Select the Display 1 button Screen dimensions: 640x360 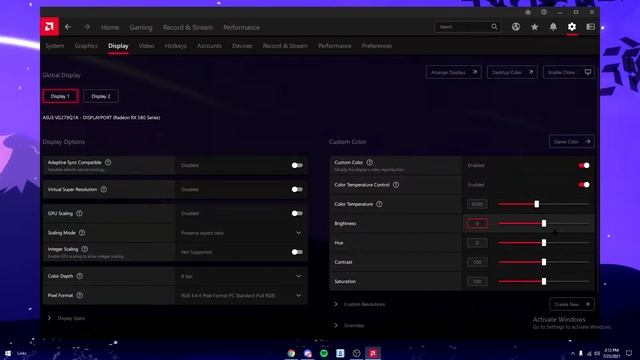click(60, 96)
